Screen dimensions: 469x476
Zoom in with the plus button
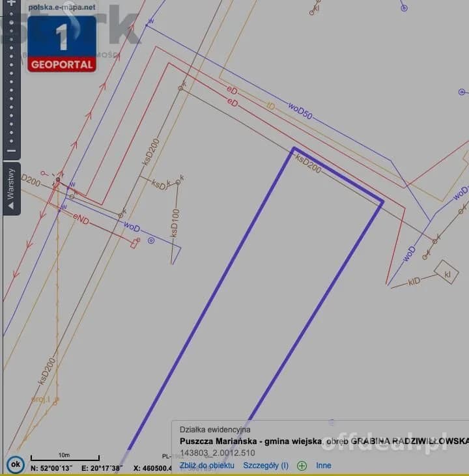11,3
